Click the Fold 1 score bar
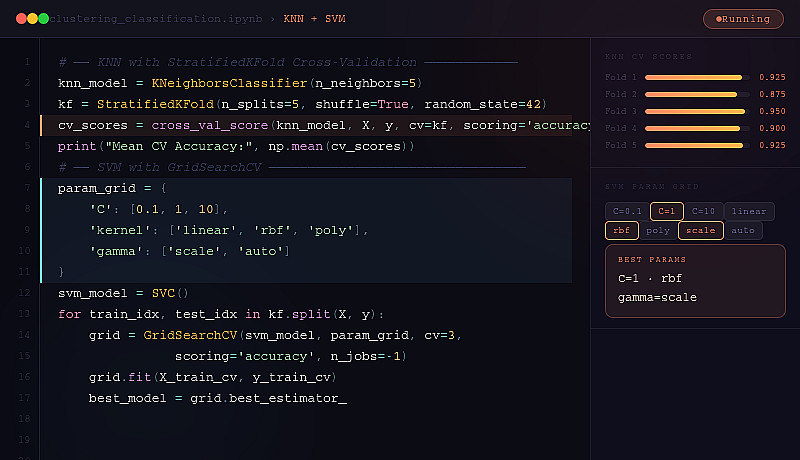 tap(694, 77)
